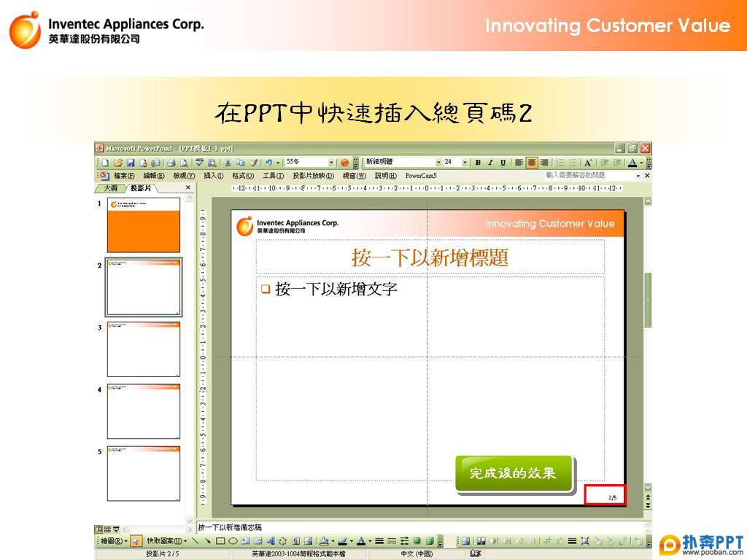This screenshot has height=560, width=747.
Task: Click the font color A swatch in formatting toolbar
Action: tap(632, 163)
